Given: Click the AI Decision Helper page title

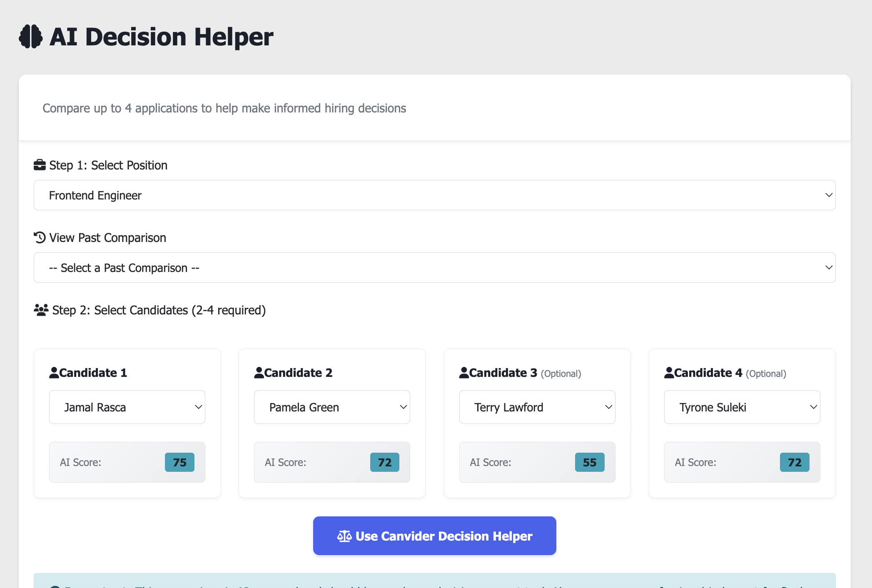Looking at the screenshot, I should (161, 37).
